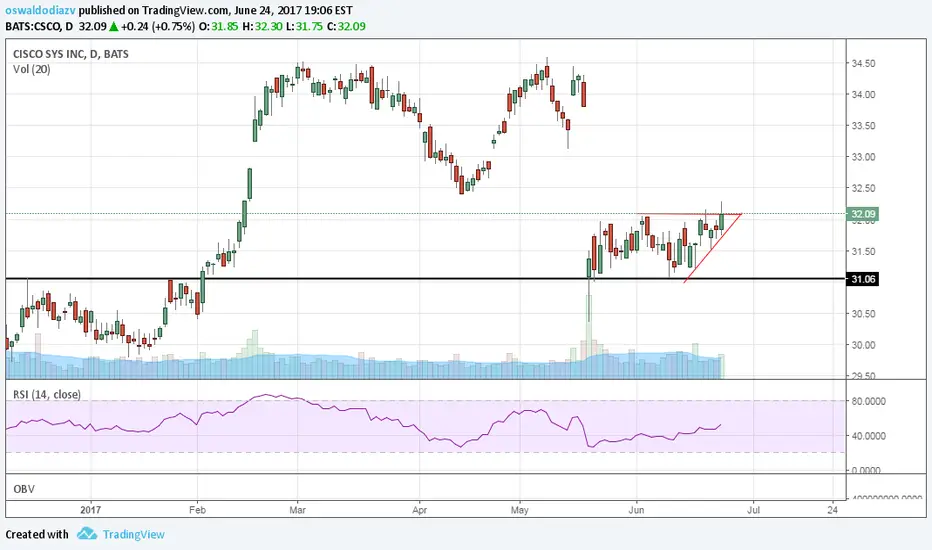Click the 32.09 current price label
This screenshot has width=932, height=550.
862,214
